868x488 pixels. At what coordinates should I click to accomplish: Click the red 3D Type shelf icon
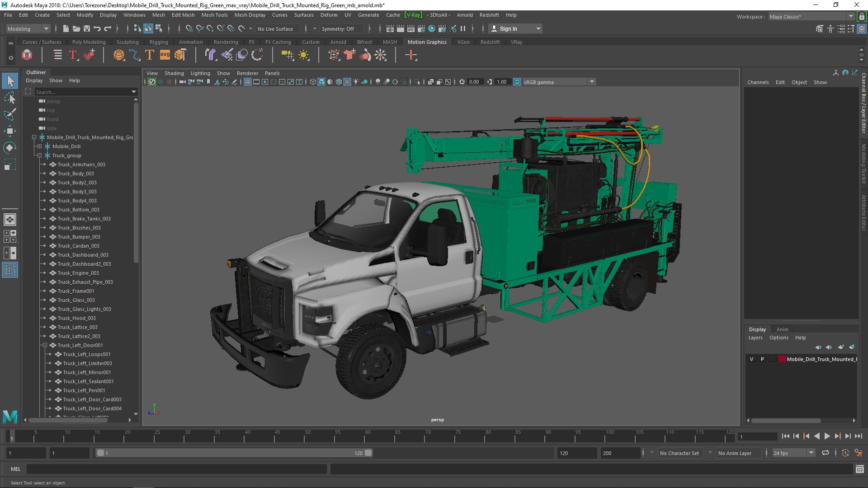[x=73, y=55]
